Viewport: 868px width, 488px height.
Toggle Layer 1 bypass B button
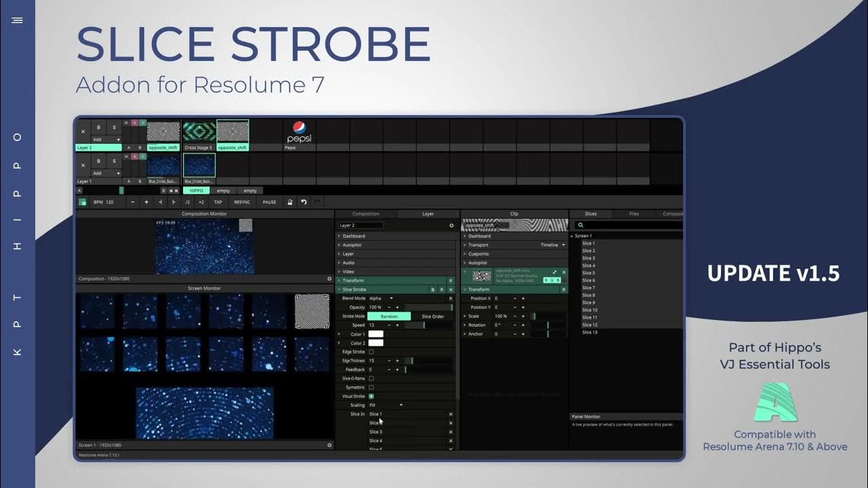coord(98,161)
